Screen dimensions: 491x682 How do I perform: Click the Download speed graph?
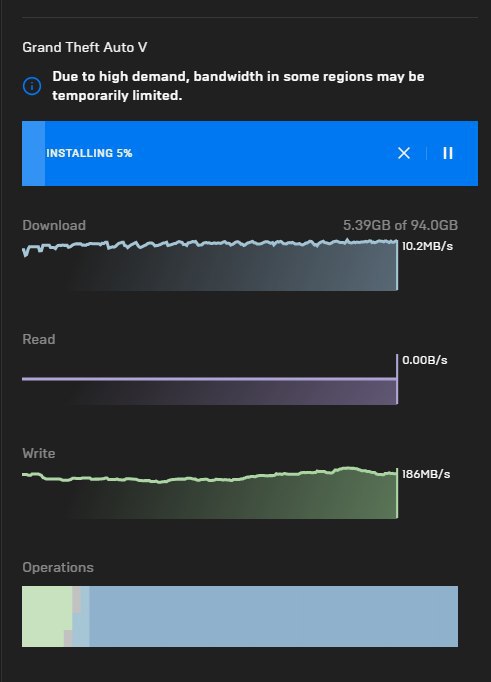210,265
